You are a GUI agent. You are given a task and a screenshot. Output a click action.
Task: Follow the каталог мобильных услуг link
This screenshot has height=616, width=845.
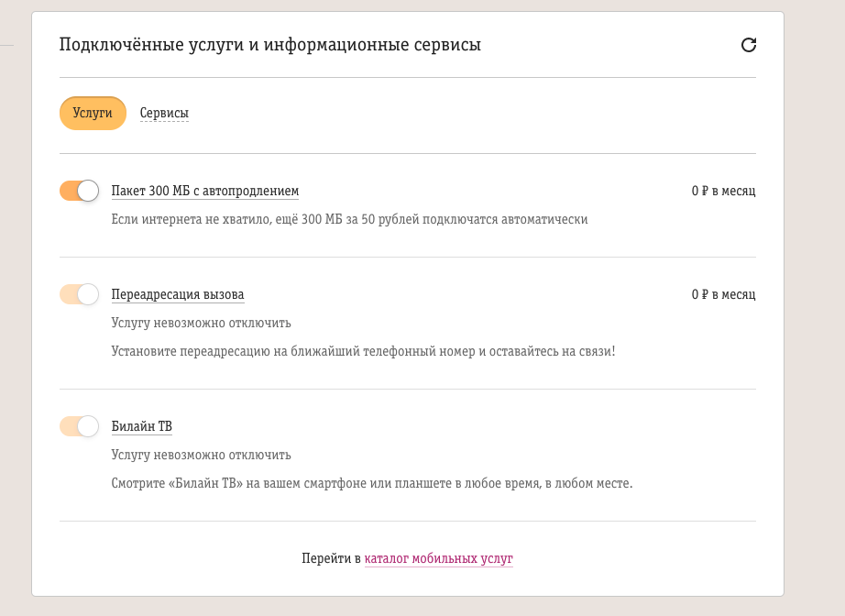coord(439,558)
